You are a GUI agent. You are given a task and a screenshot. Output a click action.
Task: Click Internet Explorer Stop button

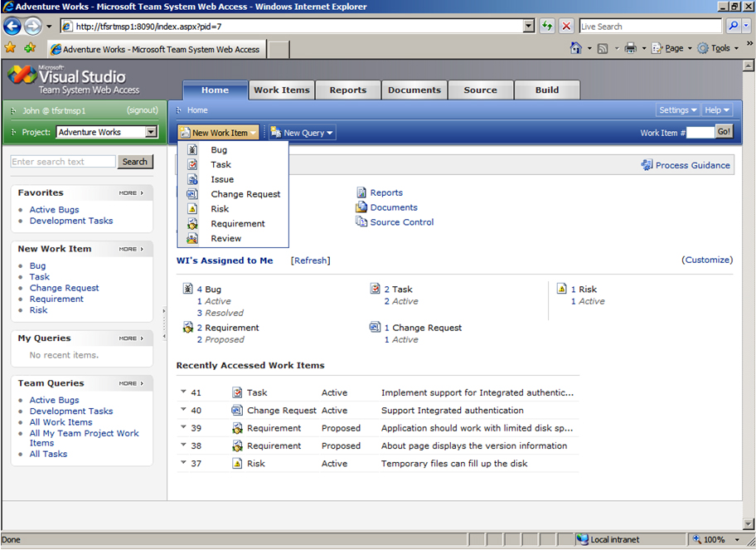tap(567, 27)
